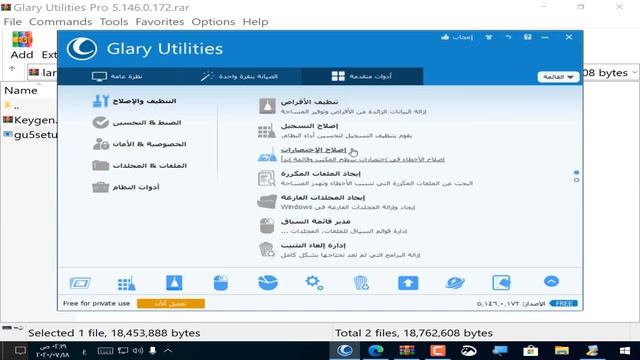Click the planet browser icon in bottom dock
Screen dimensions: 640x360
click(x=455, y=283)
